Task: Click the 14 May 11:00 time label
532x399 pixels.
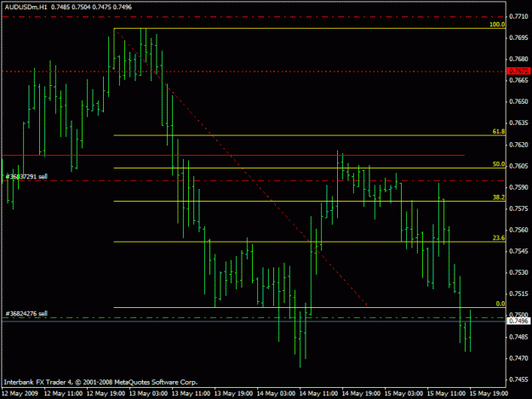Action: 318,394
